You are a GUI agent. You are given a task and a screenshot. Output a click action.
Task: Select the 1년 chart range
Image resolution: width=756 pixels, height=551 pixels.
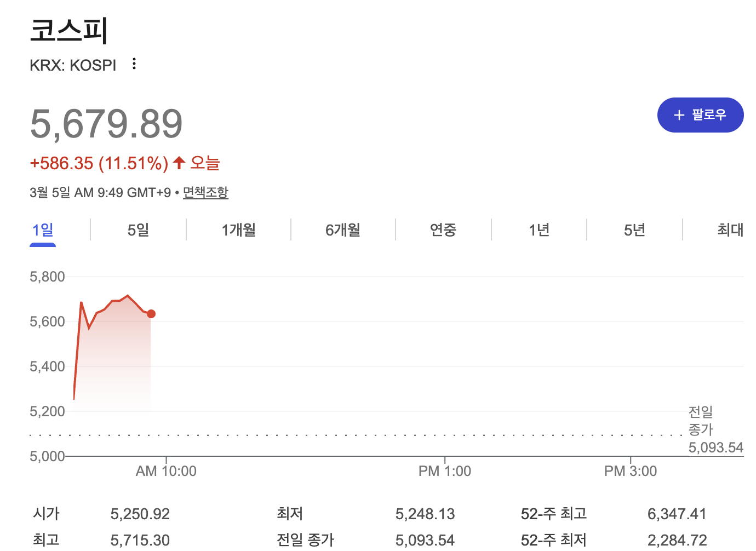pyautogui.click(x=539, y=230)
